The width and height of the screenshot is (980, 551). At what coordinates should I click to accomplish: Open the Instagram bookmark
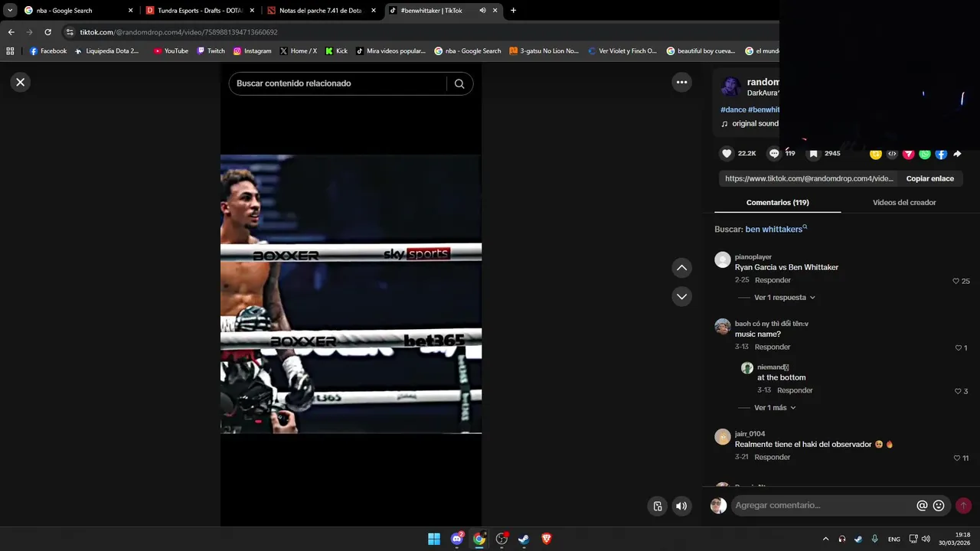pyautogui.click(x=252, y=51)
